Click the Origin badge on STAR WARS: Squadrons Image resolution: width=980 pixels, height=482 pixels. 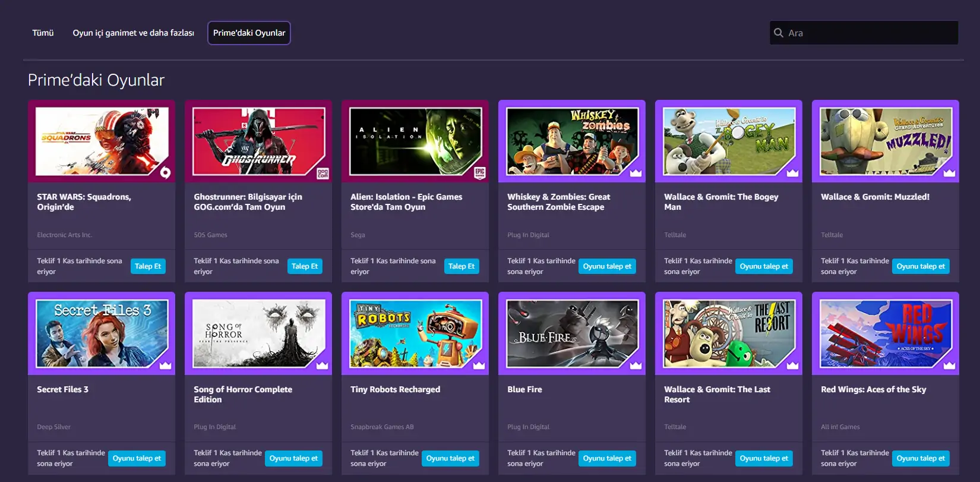(166, 173)
